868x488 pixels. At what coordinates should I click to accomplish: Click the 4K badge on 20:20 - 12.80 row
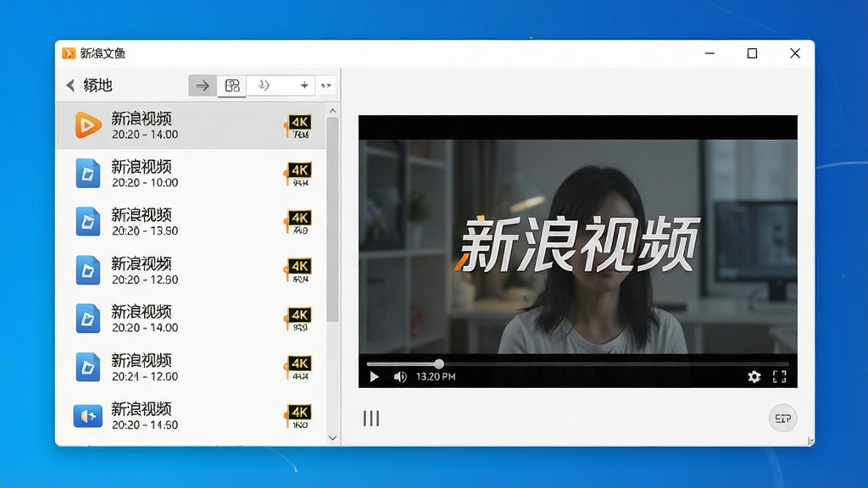click(x=298, y=270)
